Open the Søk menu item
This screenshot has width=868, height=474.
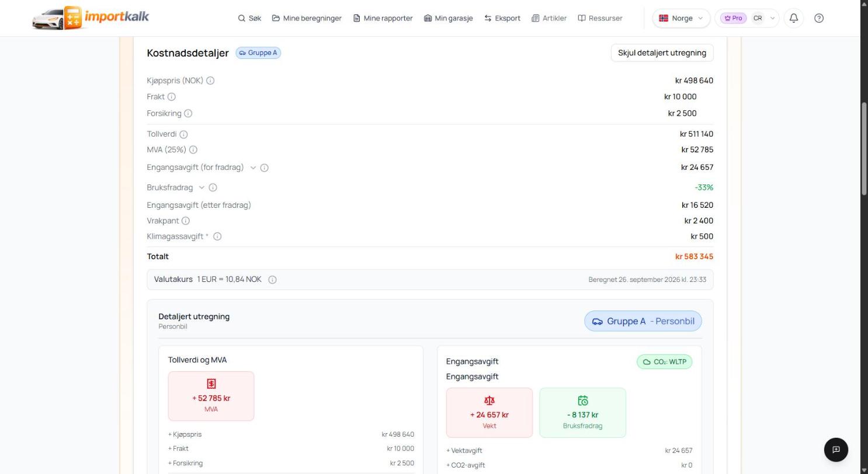(249, 18)
